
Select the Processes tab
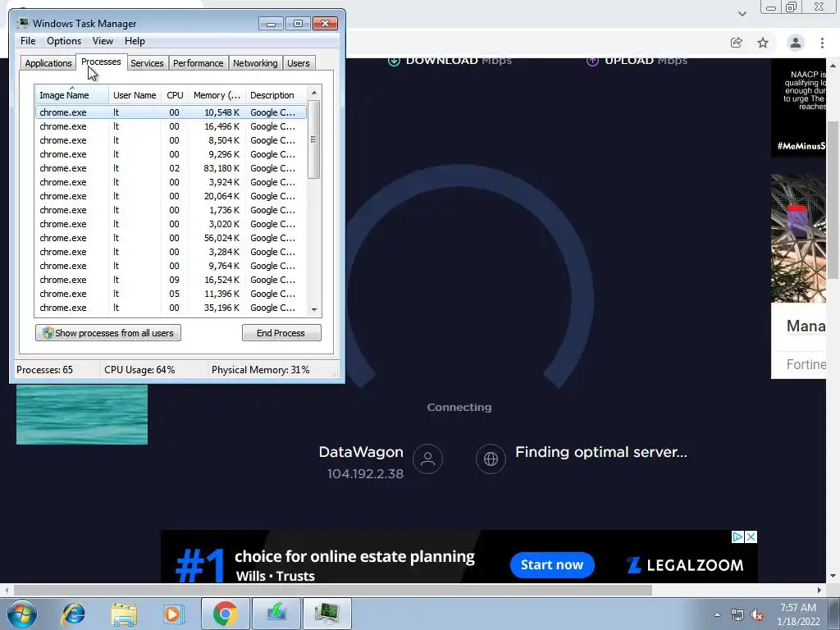101,62
